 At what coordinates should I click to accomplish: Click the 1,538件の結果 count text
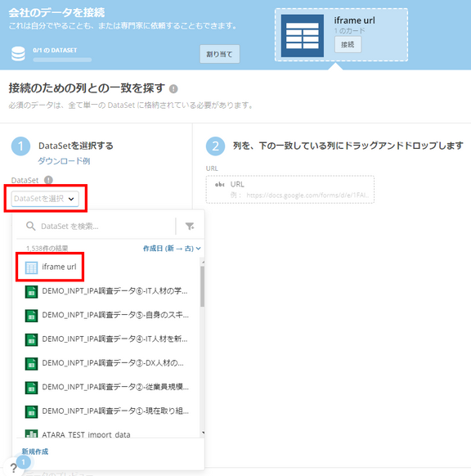(47, 249)
